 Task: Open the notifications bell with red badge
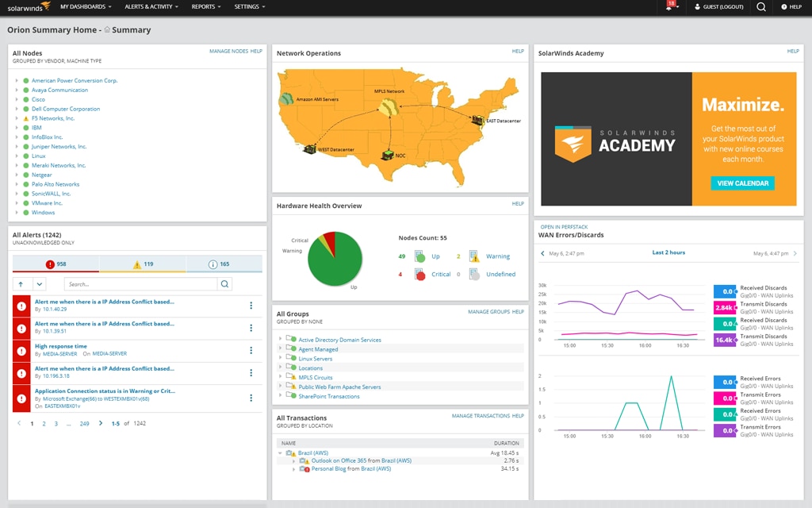coord(671,6)
